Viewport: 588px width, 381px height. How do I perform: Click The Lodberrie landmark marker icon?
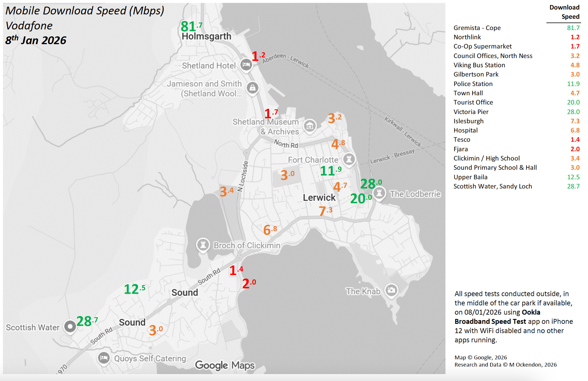[x=379, y=193]
